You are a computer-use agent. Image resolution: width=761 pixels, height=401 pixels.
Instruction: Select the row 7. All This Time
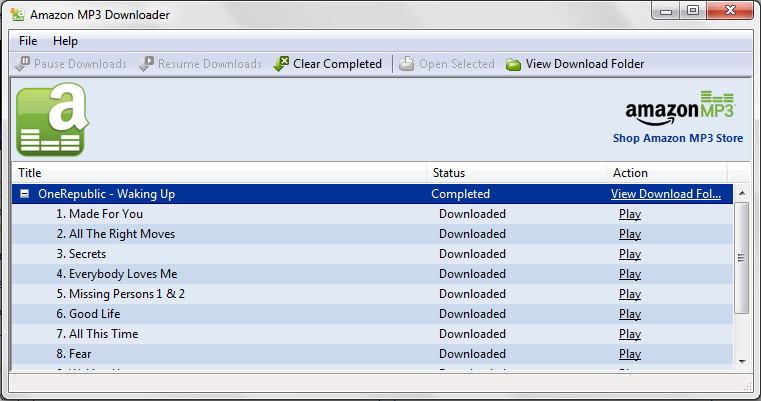point(372,334)
